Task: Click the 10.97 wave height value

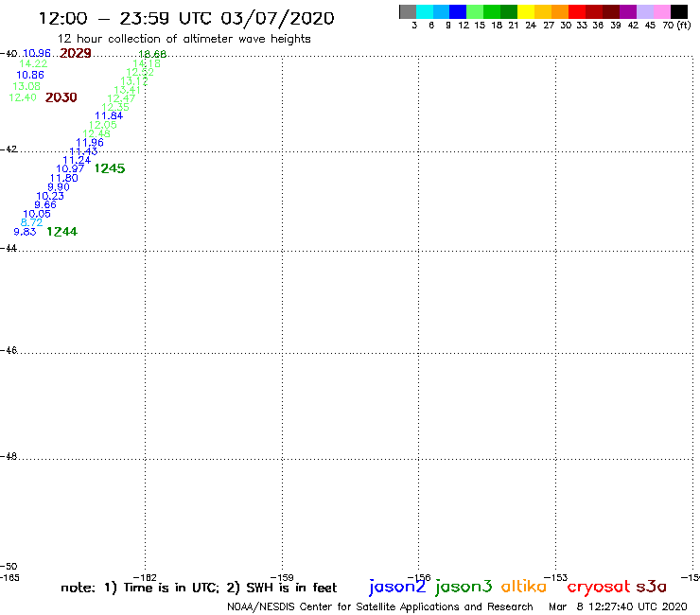Action: tap(70, 168)
